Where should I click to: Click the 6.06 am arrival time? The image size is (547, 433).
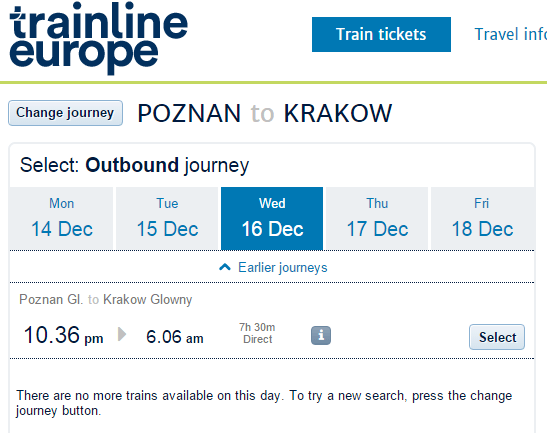[175, 337]
